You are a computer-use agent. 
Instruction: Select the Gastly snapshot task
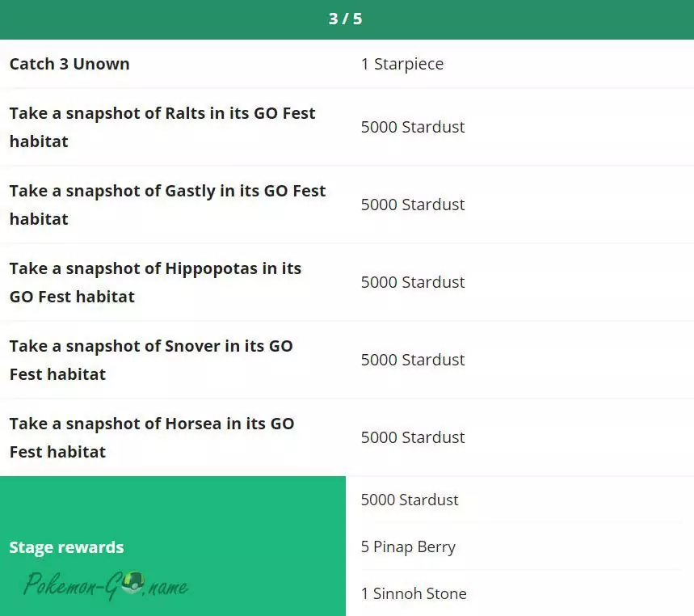click(x=167, y=205)
